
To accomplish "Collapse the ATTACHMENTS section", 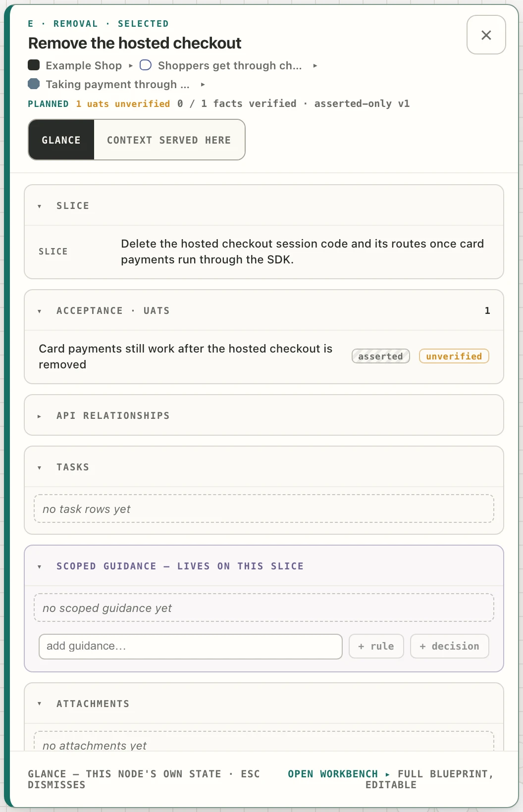I will [264, 704].
